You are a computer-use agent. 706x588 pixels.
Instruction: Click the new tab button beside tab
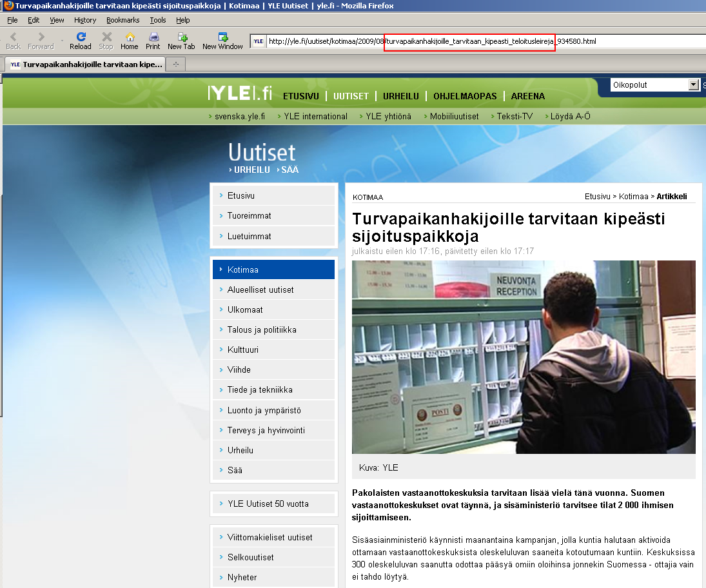pos(175,64)
